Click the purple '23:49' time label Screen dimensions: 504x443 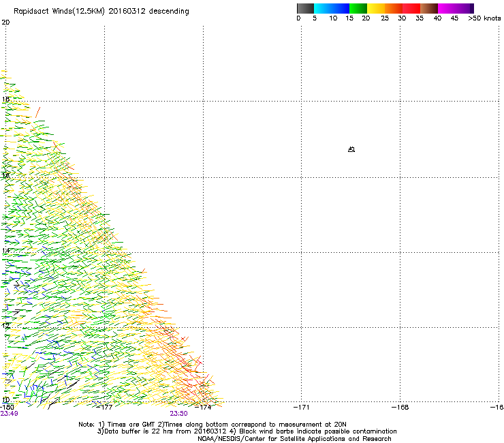click(x=9, y=414)
